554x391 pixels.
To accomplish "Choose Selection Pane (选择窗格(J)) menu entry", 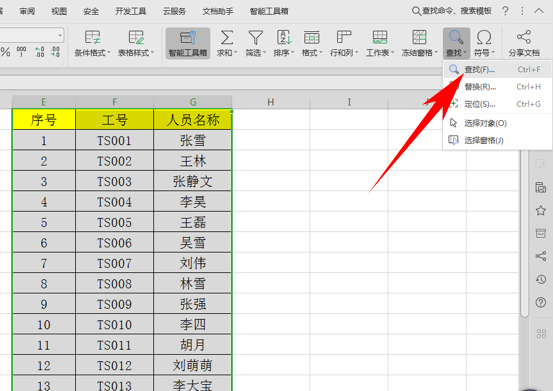I will tap(497, 140).
